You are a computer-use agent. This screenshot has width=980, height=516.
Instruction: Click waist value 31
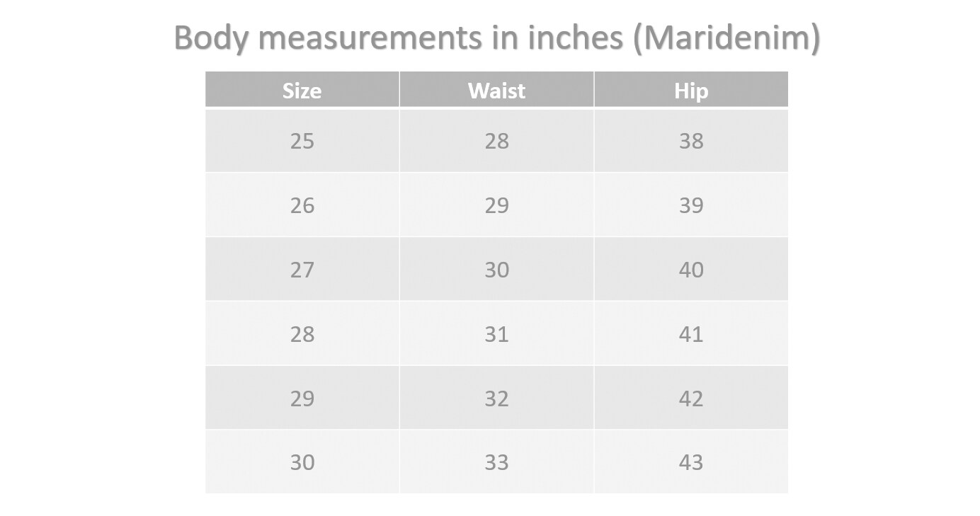pyautogui.click(x=496, y=333)
